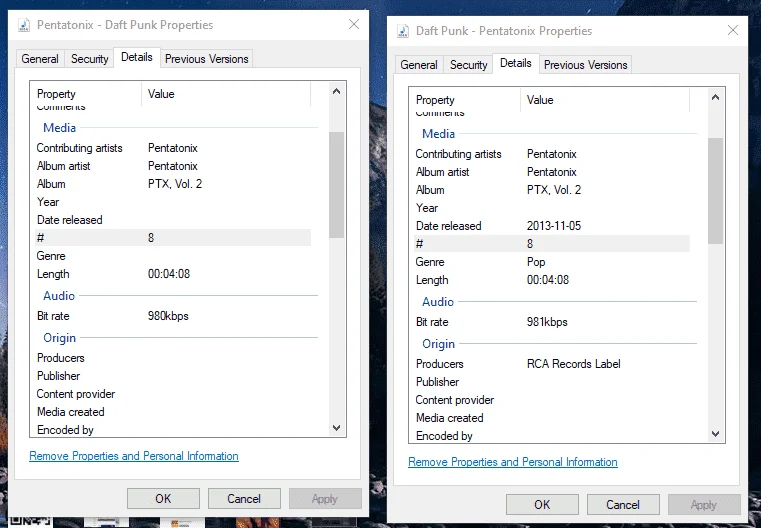Viewport: 761px width, 528px height.
Task: Click Apply in Daft Punk - Pentatonix Properties
Action: [704, 504]
